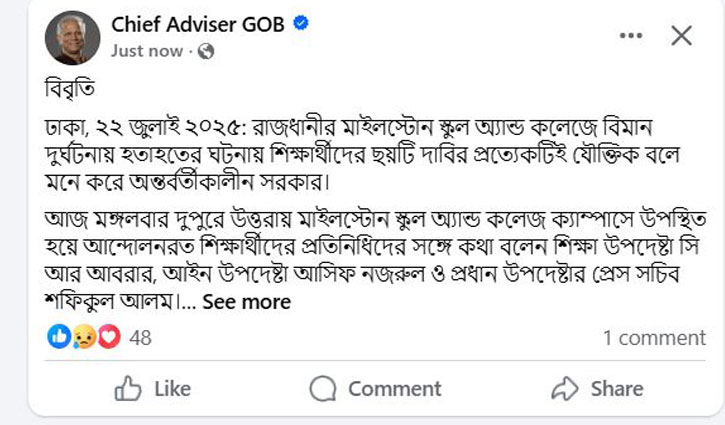
Task: Click the red heart reaction emoji
Action: coord(108,338)
